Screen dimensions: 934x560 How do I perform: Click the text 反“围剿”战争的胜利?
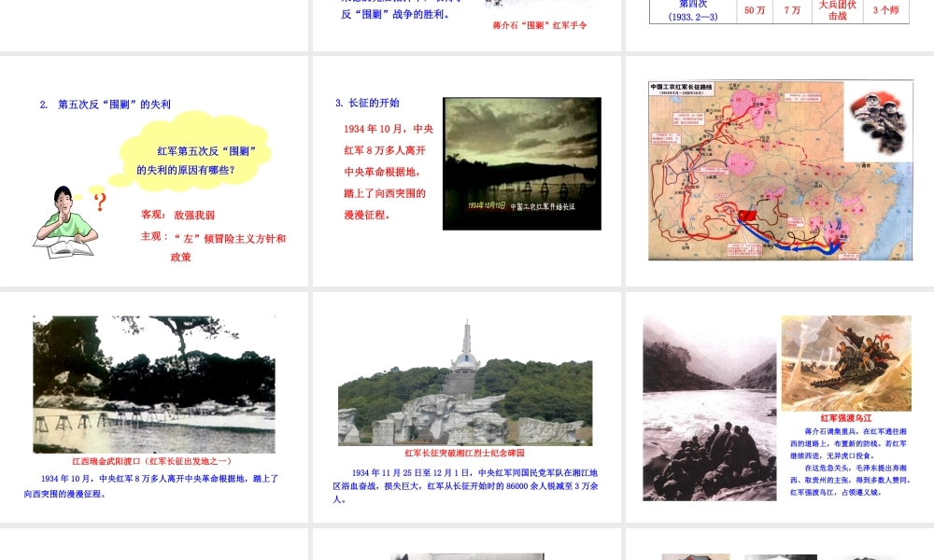(x=395, y=14)
